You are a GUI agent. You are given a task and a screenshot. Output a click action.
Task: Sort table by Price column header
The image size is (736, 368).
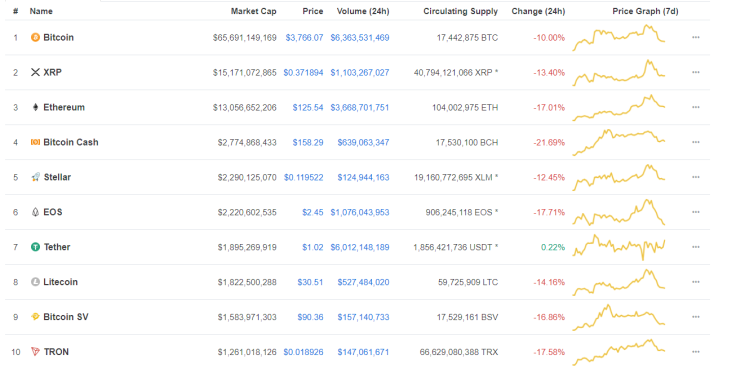[313, 11]
